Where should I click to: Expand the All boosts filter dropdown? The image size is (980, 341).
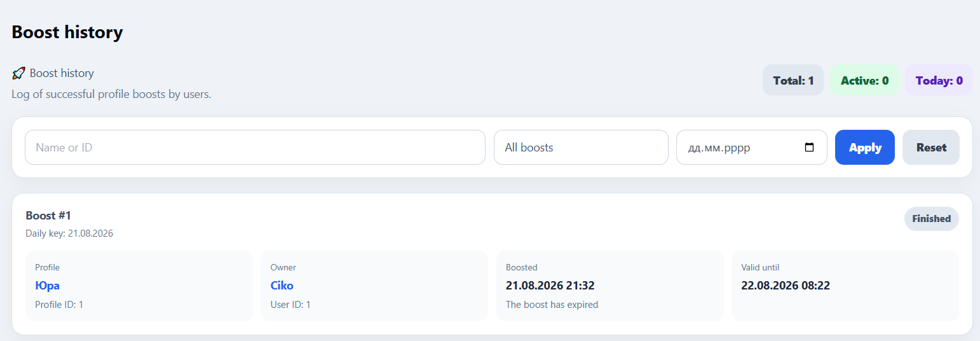[581, 147]
